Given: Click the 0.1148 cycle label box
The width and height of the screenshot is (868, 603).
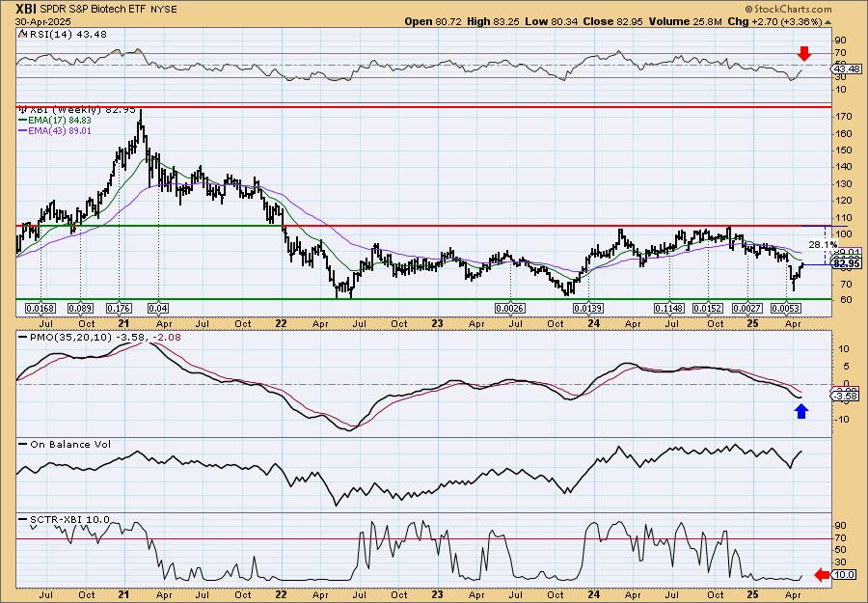Looking at the screenshot, I should click(x=669, y=309).
